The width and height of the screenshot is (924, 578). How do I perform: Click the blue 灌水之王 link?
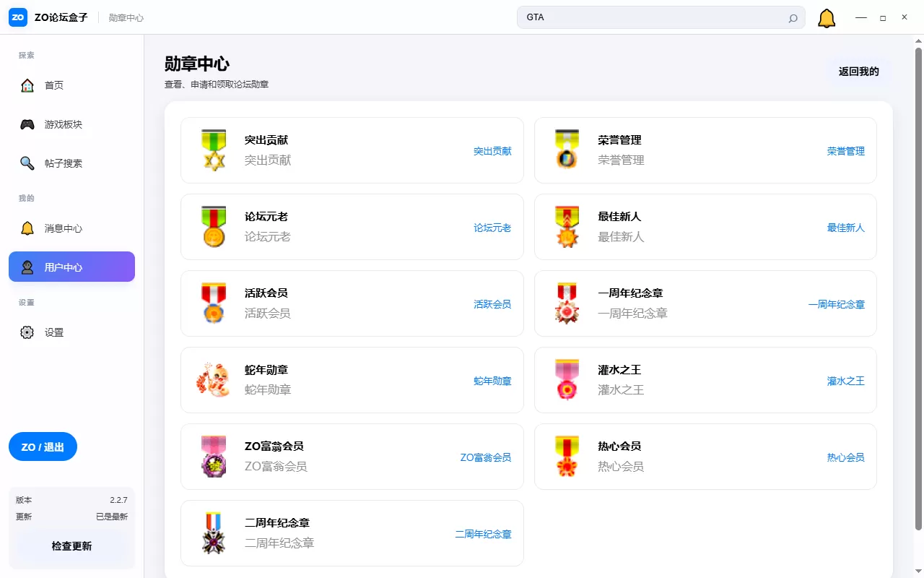(846, 381)
